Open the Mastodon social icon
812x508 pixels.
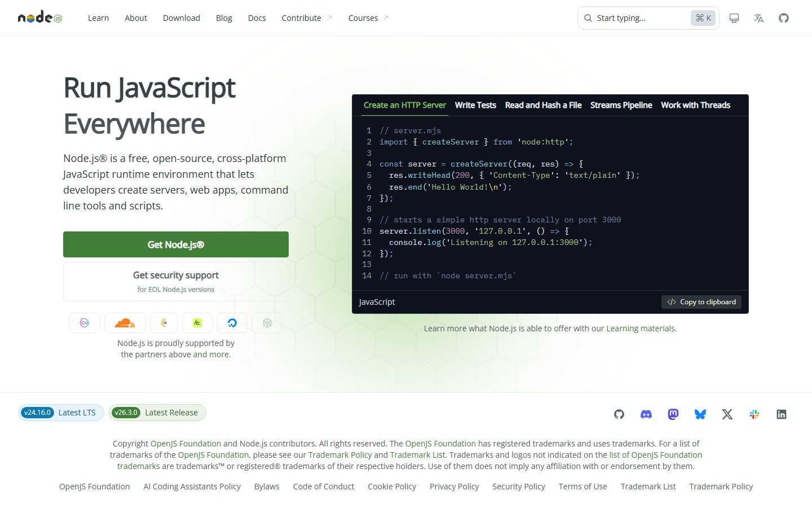click(673, 414)
